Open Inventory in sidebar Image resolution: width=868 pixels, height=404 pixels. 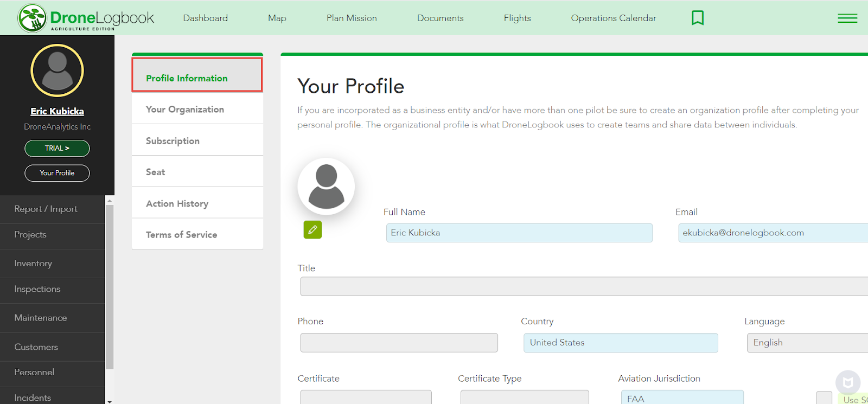click(x=52, y=264)
